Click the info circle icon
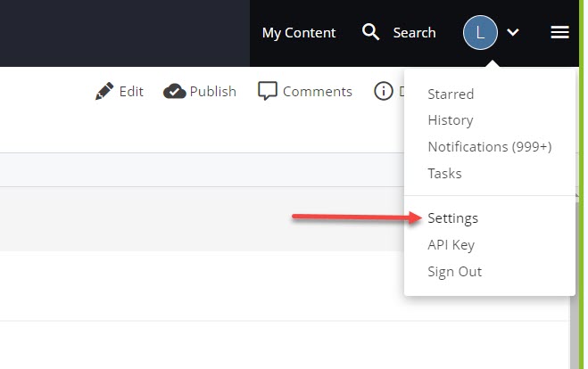 (384, 91)
